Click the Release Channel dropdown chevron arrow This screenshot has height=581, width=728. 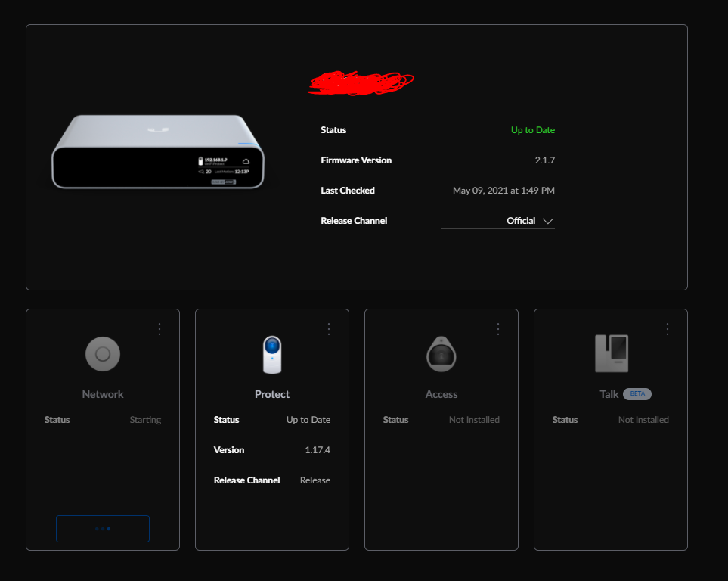click(x=548, y=221)
